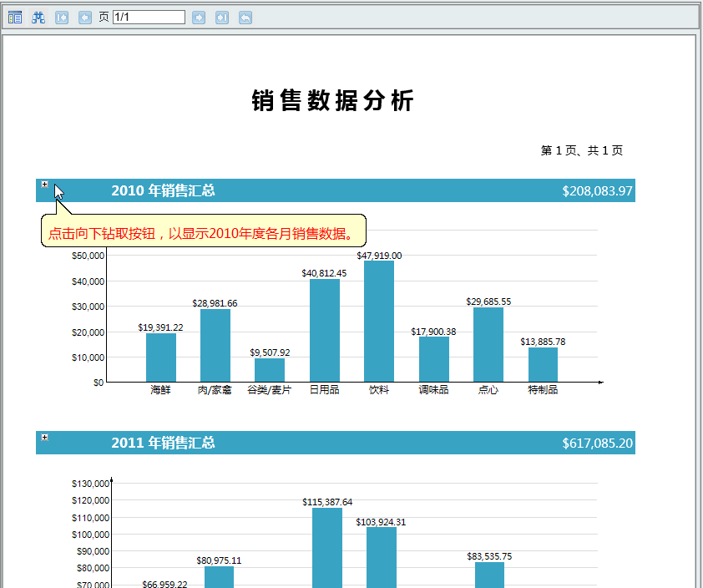The image size is (703, 588).
Task: Expand the 2011 sales summary drill-down
Action: coord(44,437)
